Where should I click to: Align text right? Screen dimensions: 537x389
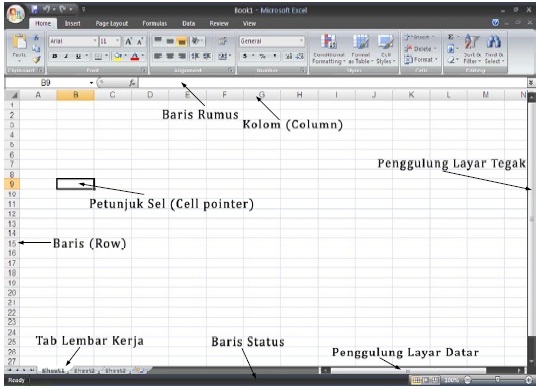182,56
